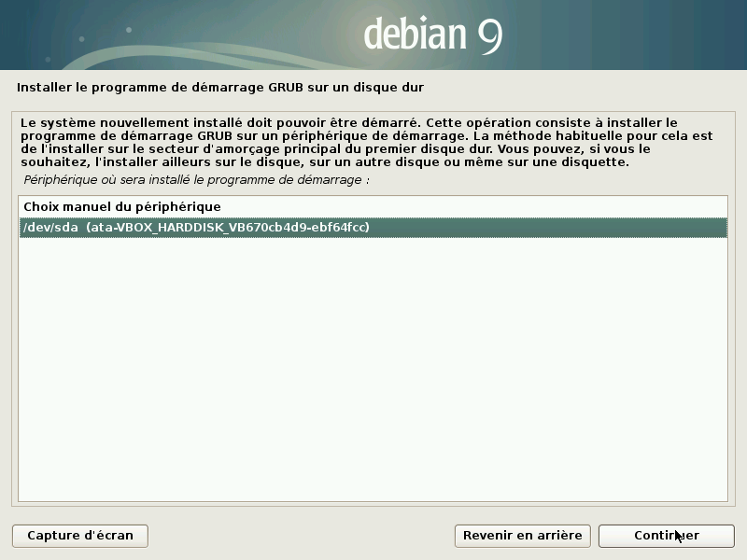Take a screenshot with "Capture d'écran"

coord(79,536)
